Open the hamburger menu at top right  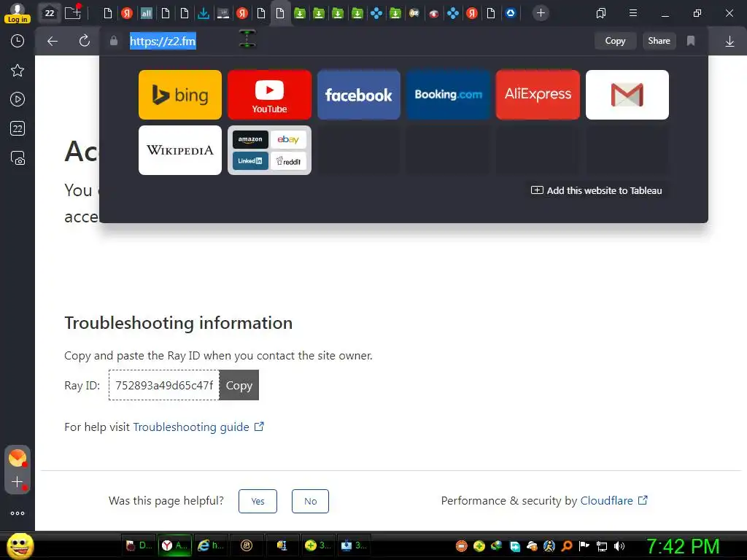click(633, 13)
